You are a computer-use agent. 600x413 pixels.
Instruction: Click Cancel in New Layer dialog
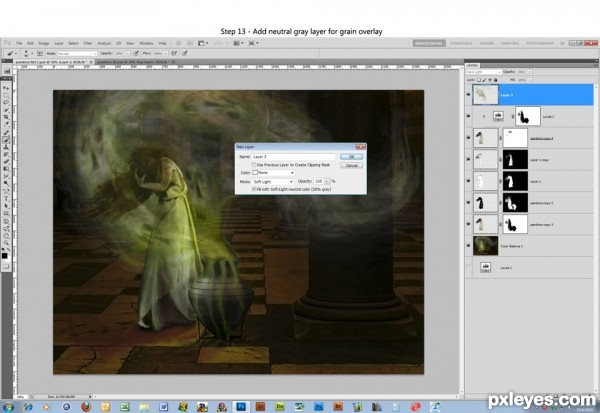pyautogui.click(x=351, y=165)
